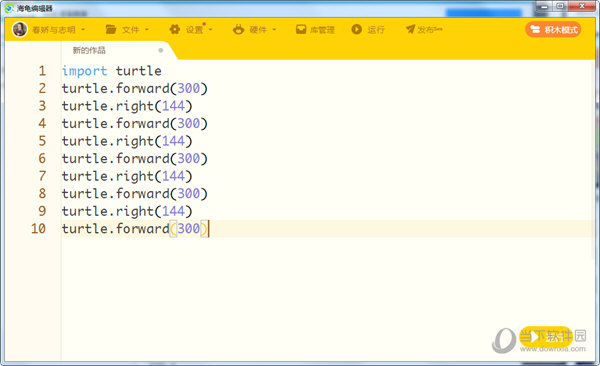The width and height of the screenshot is (600, 366).
Task: Click the app icon in title bar
Action: [x=9, y=8]
